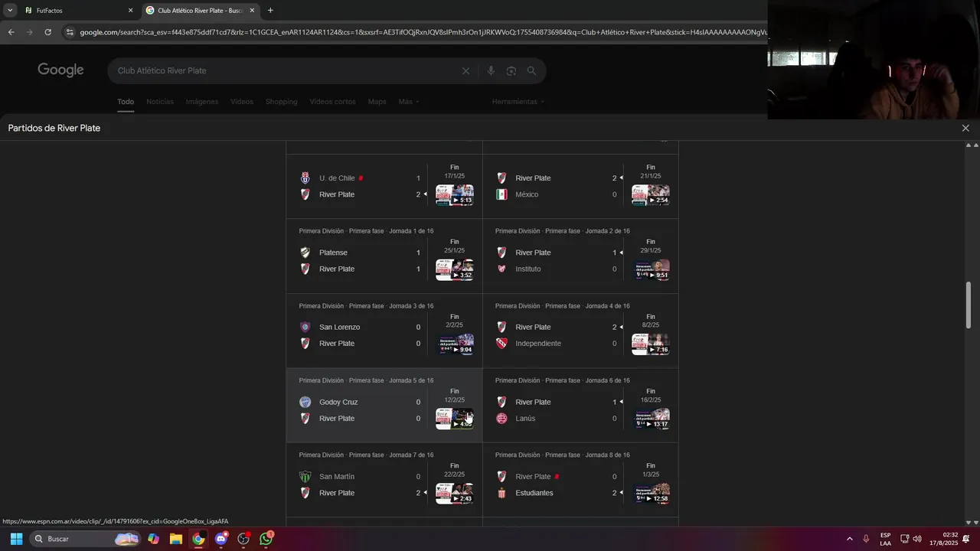Play the San Martín match highlight 2:43
This screenshot has height=551, width=980.
[455, 494]
